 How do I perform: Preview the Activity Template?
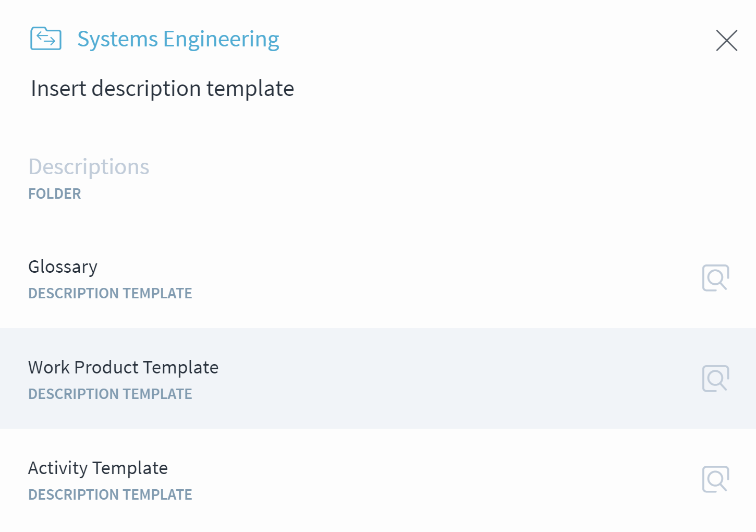[x=715, y=479]
